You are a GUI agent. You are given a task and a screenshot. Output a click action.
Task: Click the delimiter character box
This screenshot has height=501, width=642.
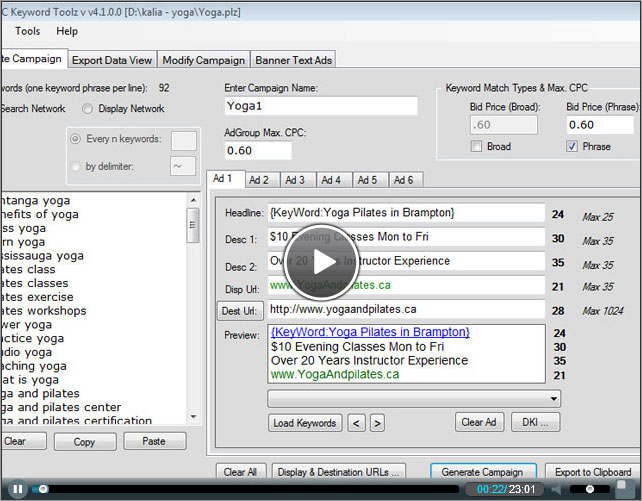tap(183, 166)
